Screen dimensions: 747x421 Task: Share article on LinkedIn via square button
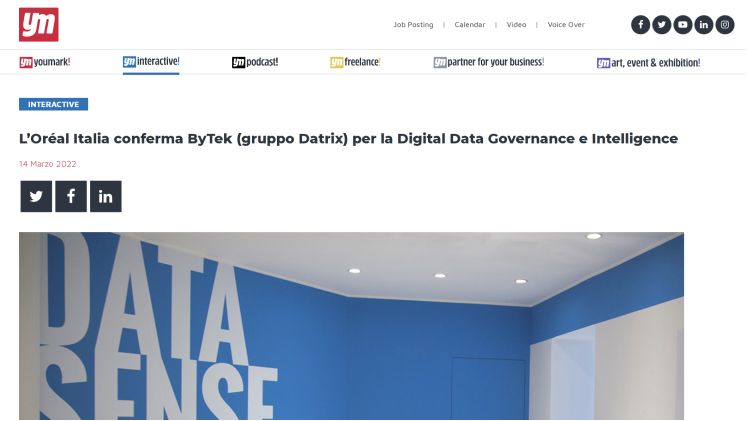tap(106, 196)
